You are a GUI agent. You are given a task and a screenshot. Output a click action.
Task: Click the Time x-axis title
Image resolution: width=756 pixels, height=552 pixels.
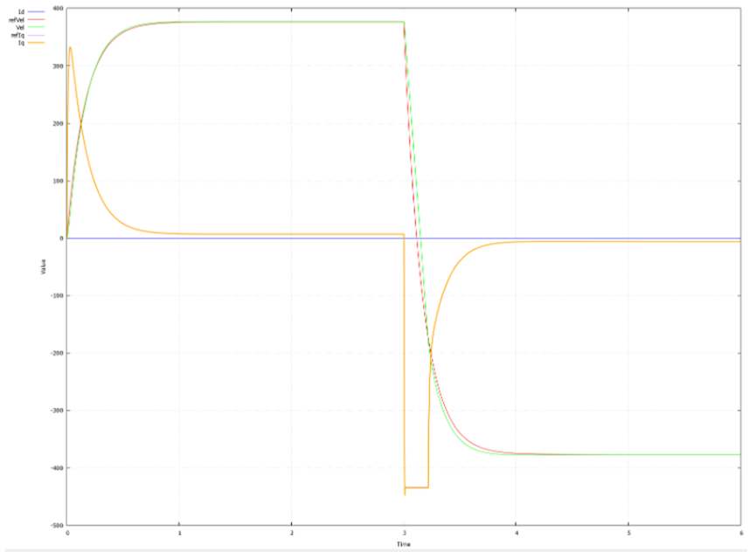coord(403,543)
